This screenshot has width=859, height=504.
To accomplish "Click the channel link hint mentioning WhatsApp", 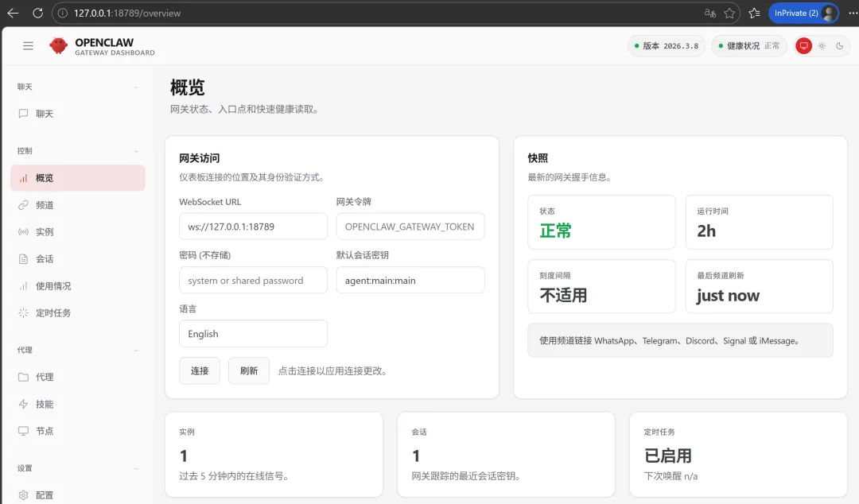I will [x=680, y=340].
